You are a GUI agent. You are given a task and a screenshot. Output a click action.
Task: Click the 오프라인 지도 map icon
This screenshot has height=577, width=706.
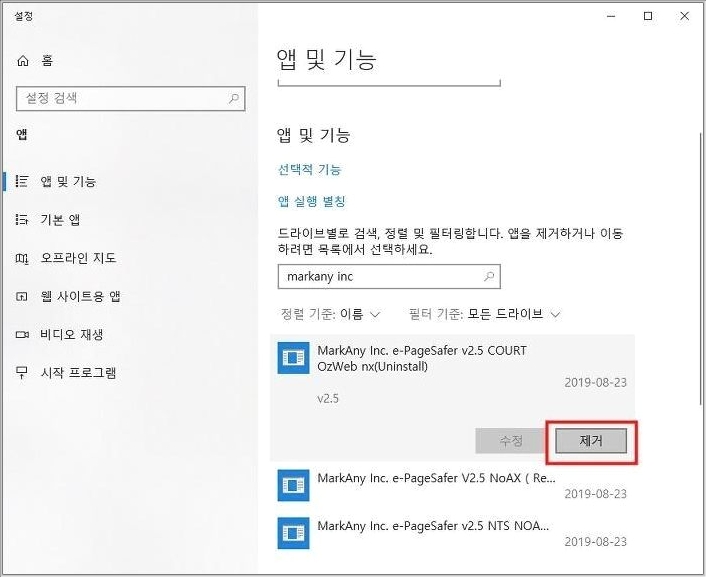tap(22, 258)
